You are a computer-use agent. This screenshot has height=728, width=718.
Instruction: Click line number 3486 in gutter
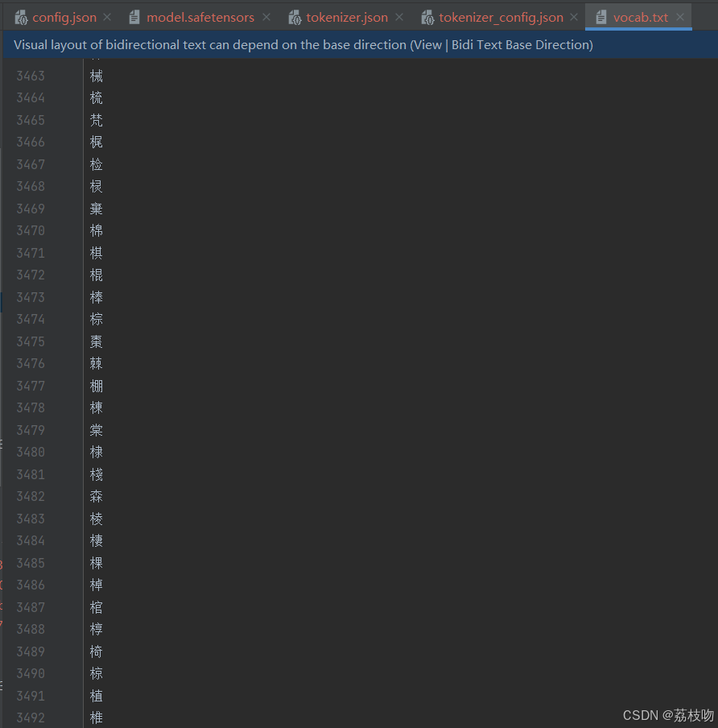click(31, 585)
